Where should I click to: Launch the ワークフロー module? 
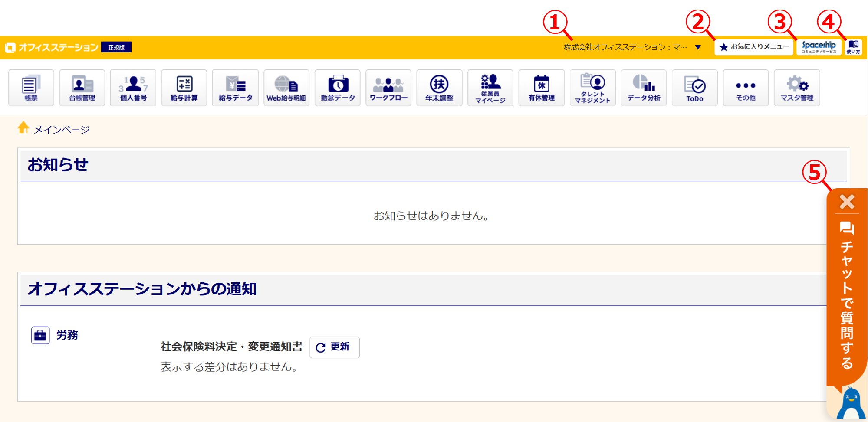tap(388, 88)
